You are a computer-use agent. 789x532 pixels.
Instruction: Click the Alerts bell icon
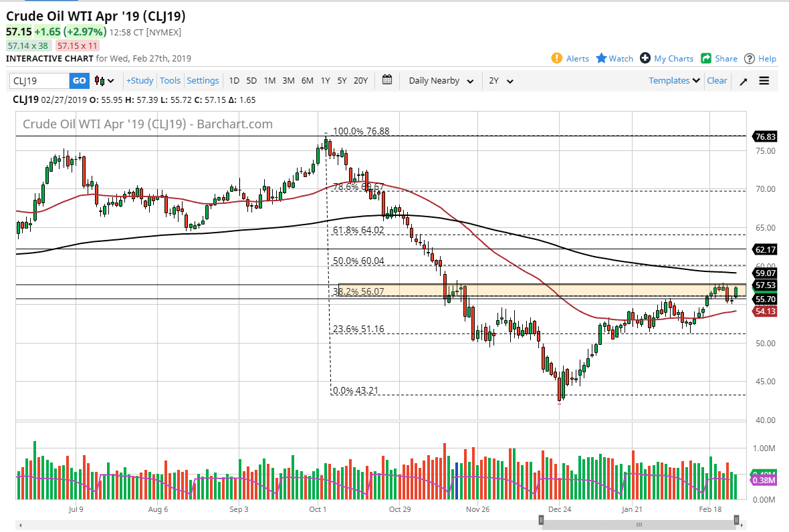pyautogui.click(x=556, y=58)
